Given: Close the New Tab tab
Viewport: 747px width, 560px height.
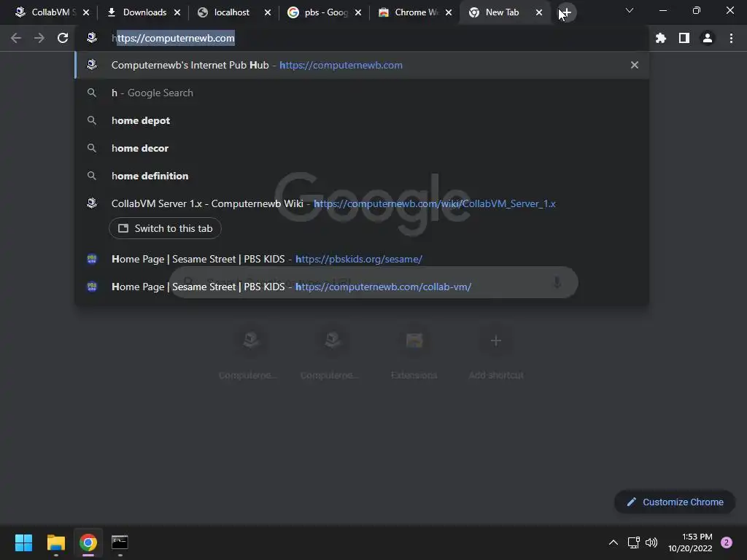Looking at the screenshot, I should [539, 12].
